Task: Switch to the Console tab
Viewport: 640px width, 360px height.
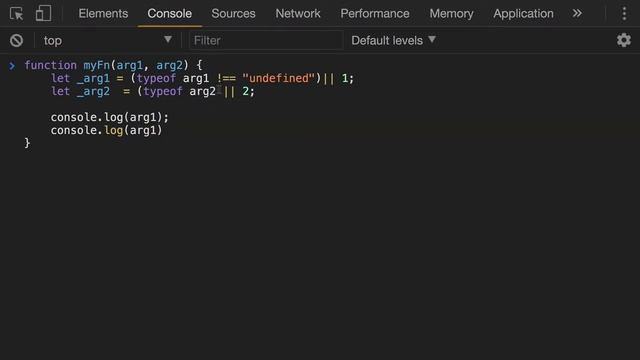Action: tap(169, 13)
